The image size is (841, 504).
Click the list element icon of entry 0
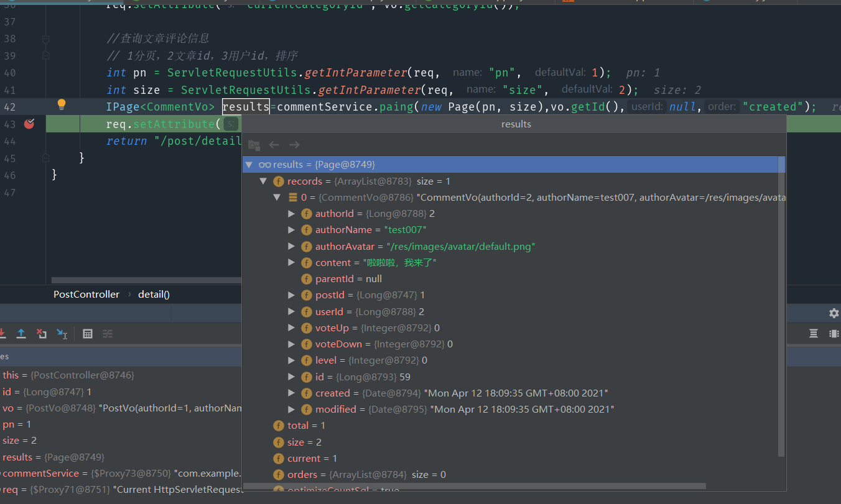click(293, 198)
